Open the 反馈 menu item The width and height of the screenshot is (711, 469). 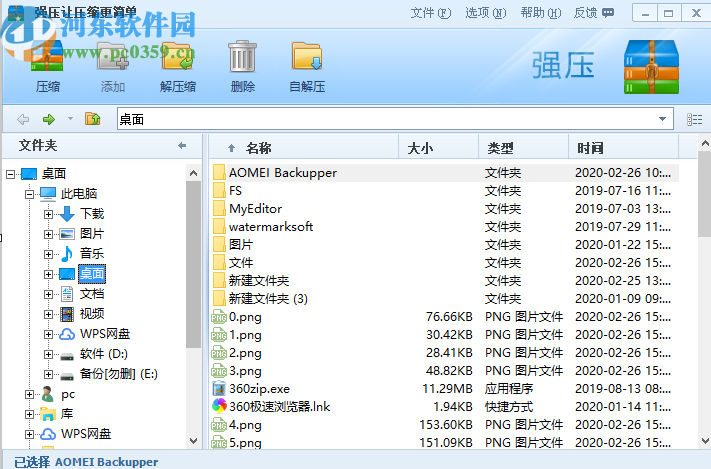click(594, 13)
